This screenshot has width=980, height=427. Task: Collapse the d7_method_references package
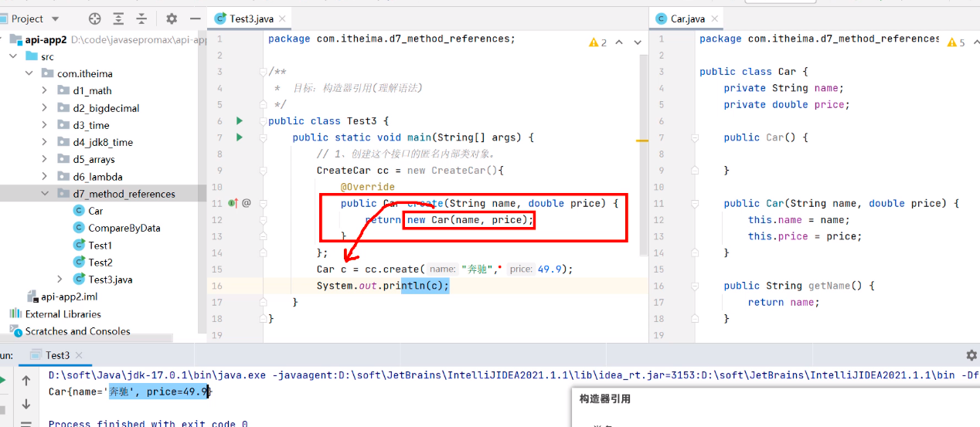tap(45, 194)
